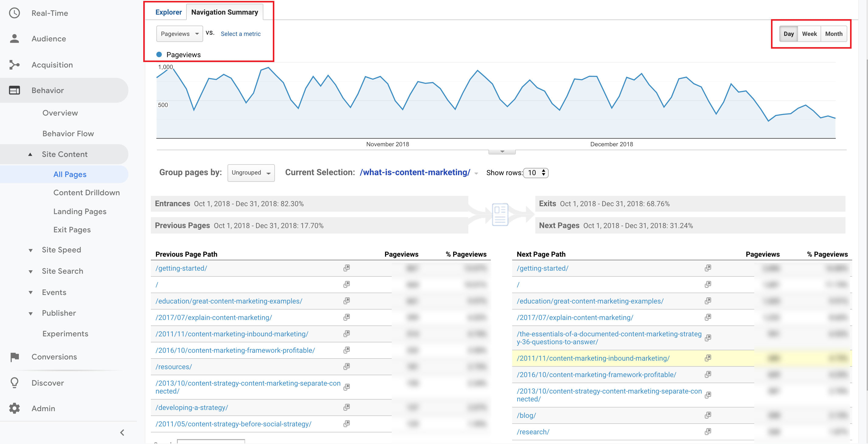The height and width of the screenshot is (444, 868).
Task: Collapse the sidebar with the left arrow
Action: click(122, 432)
